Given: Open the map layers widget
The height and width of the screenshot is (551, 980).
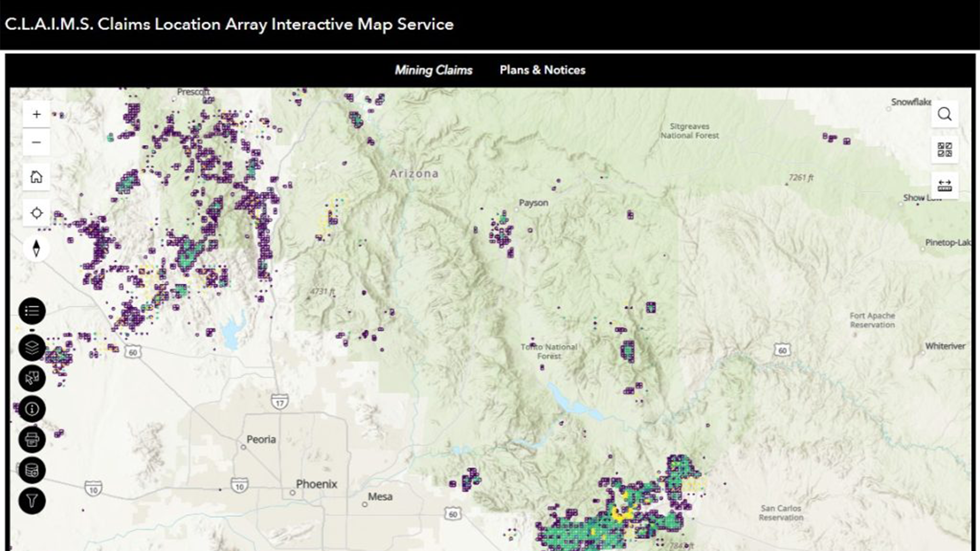Looking at the screenshot, I should [x=32, y=347].
